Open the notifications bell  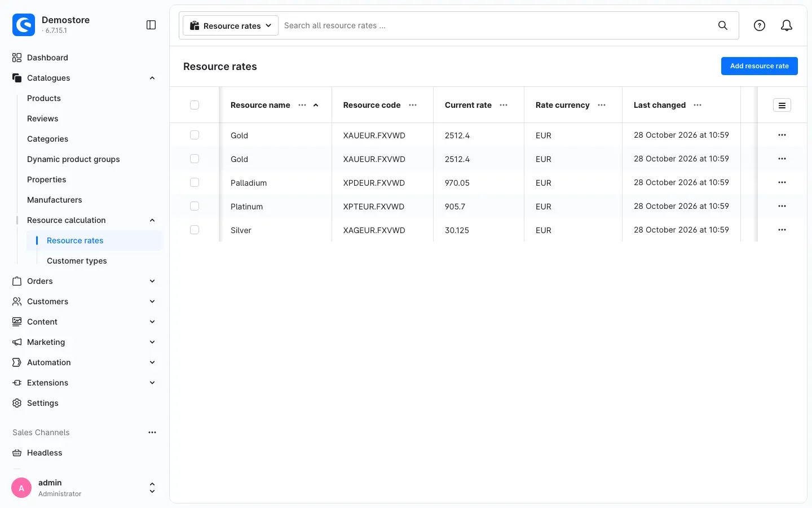point(787,25)
